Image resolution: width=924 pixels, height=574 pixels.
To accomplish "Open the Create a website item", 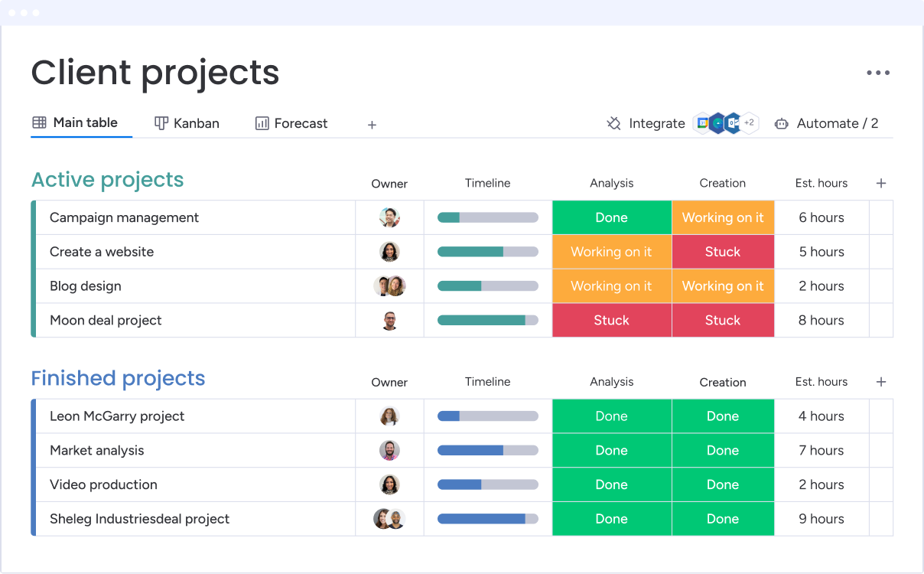I will [x=102, y=252].
